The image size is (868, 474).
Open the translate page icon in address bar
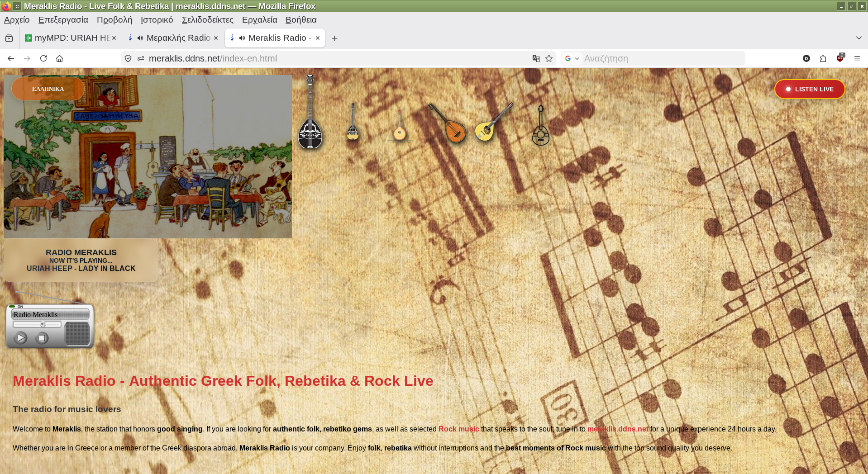pyautogui.click(x=536, y=58)
